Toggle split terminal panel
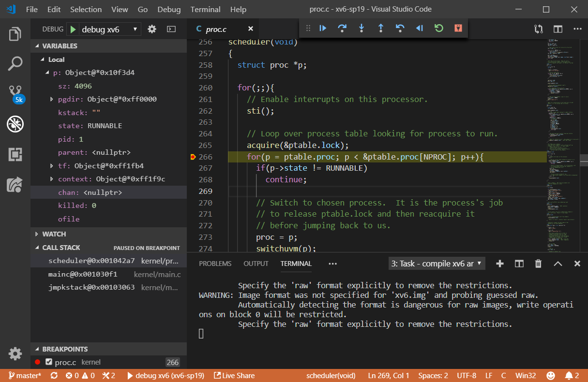This screenshot has height=382, width=588. coord(519,264)
